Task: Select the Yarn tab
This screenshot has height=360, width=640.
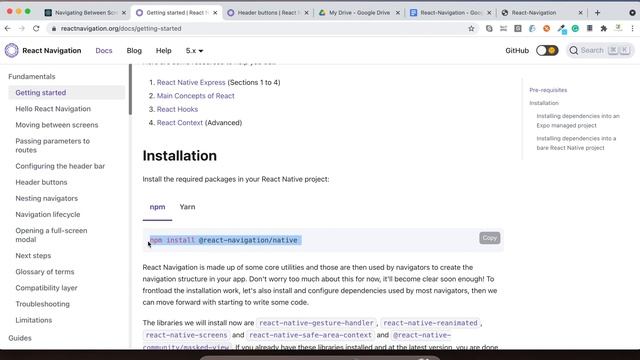Action: [187, 207]
